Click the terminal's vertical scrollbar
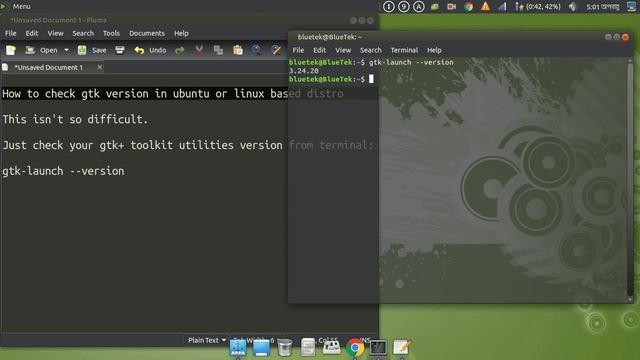This screenshot has width=640, height=360. point(630,179)
